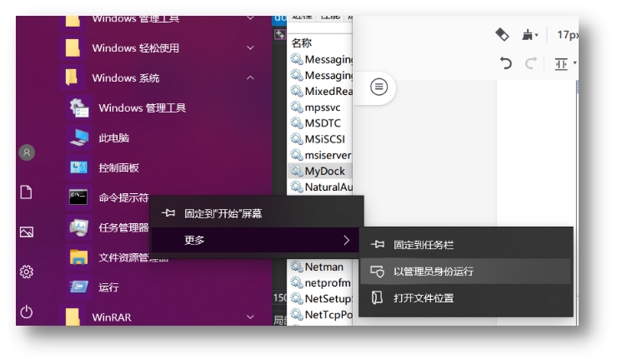Open Documents icon in the Start sidebar
The image size is (617, 364).
pyautogui.click(x=26, y=192)
